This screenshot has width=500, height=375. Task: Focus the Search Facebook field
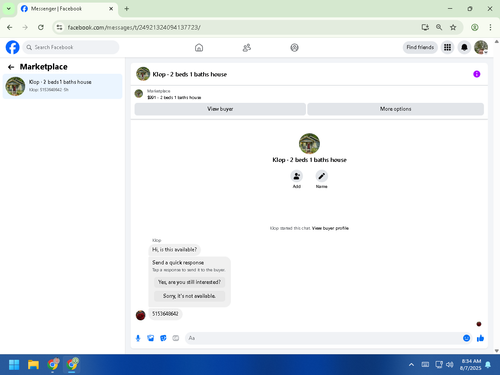71,47
